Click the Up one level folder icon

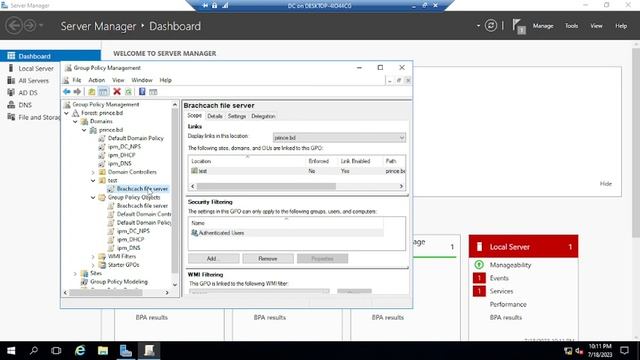click(92, 92)
